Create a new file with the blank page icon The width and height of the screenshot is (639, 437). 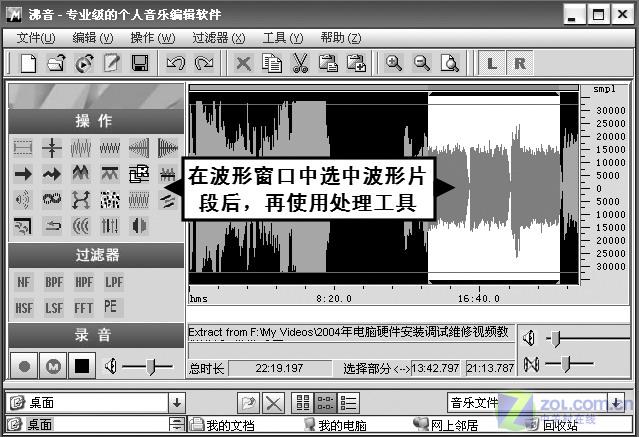tap(28, 63)
